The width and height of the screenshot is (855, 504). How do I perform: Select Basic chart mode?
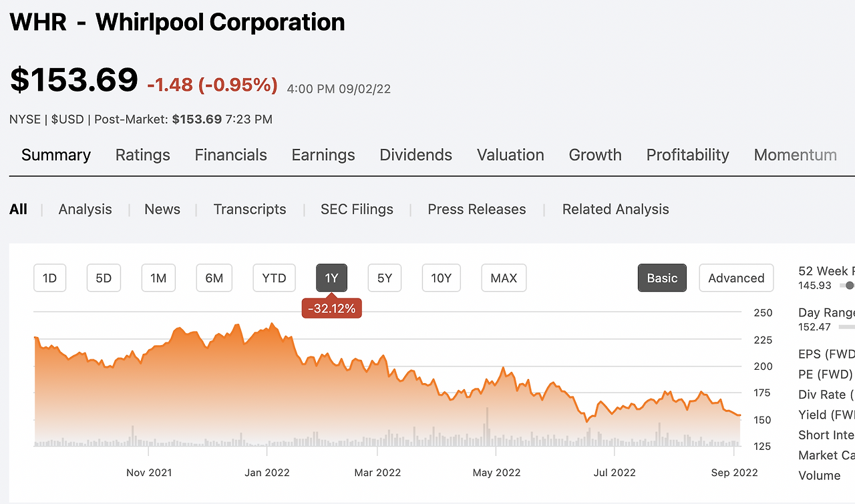(x=662, y=278)
